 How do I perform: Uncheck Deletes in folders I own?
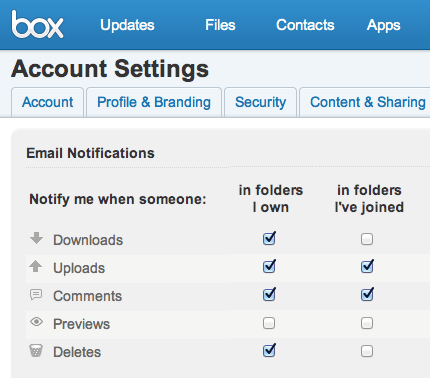pyautogui.click(x=269, y=350)
